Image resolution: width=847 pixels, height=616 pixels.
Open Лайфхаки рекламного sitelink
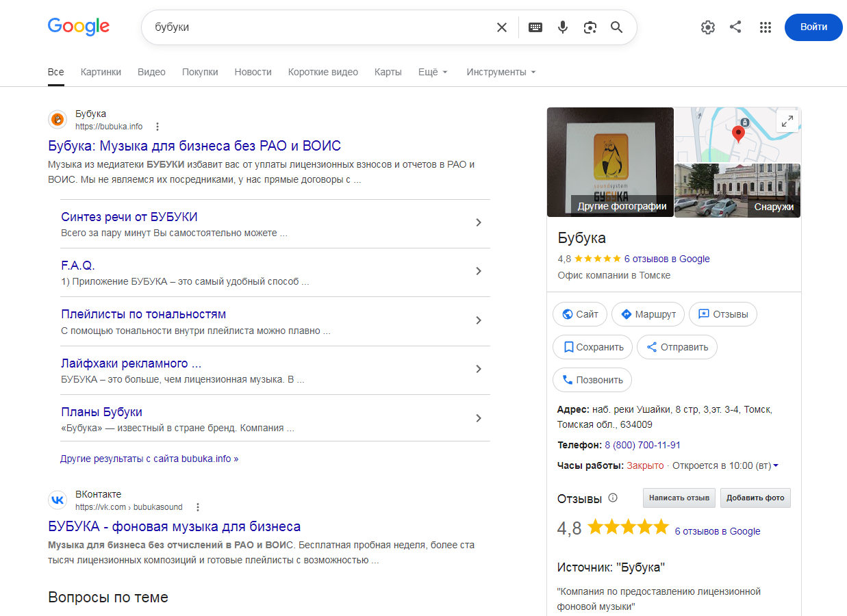point(131,363)
